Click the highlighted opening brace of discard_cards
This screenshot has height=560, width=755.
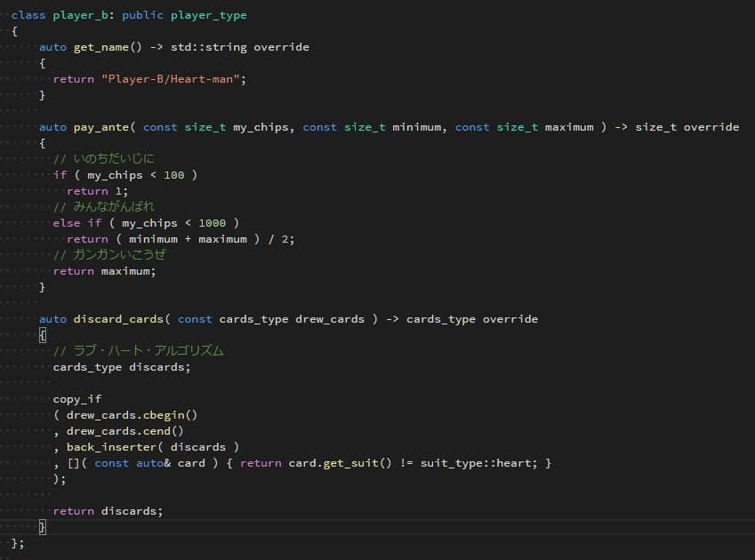tap(43, 335)
